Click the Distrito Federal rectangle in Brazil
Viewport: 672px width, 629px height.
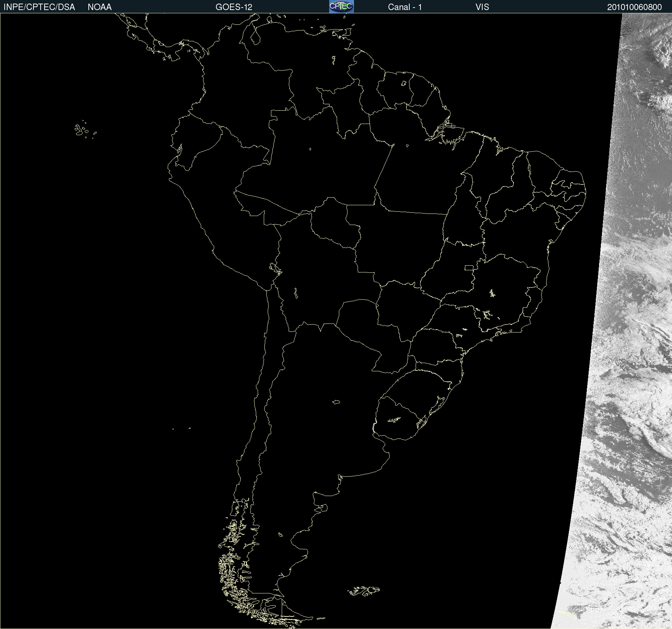(x=469, y=267)
